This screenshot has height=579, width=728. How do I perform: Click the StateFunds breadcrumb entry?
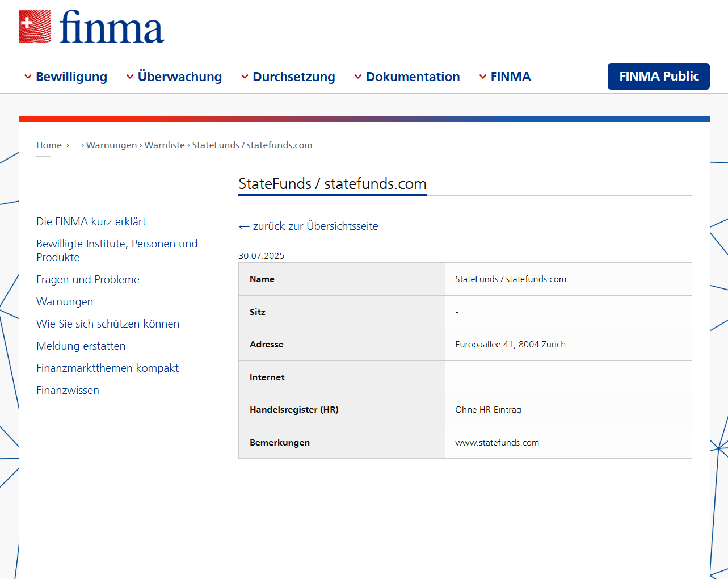click(x=252, y=145)
